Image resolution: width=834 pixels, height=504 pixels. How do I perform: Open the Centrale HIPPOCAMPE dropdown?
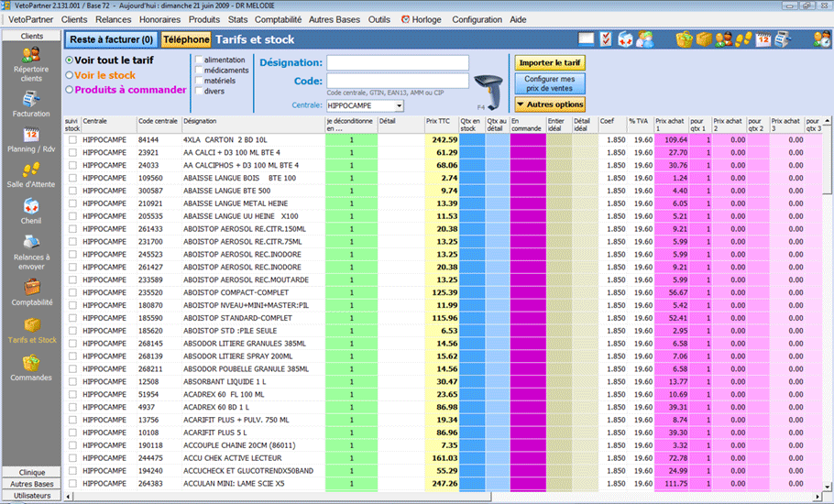click(399, 105)
